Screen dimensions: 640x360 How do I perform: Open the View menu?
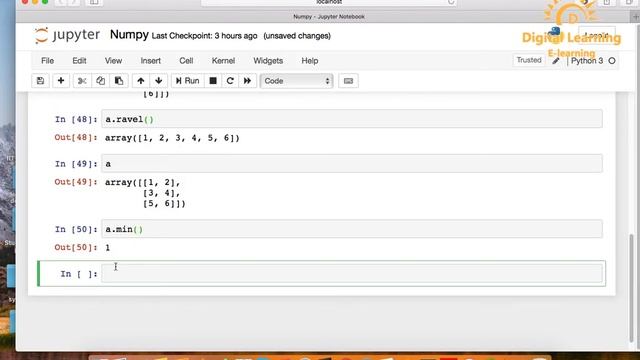(x=113, y=61)
